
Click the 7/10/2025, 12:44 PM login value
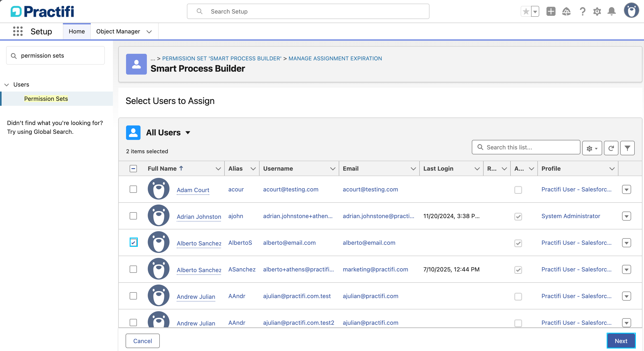[x=451, y=269]
